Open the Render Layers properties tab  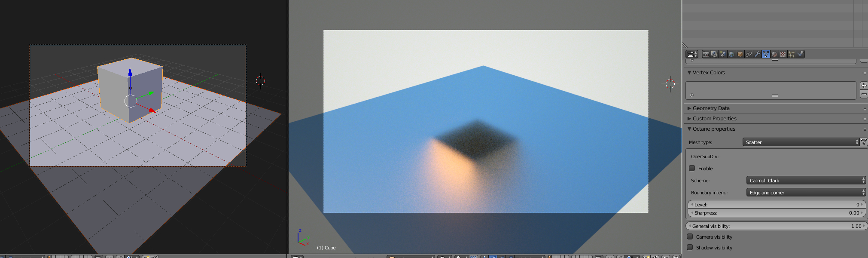tap(714, 54)
